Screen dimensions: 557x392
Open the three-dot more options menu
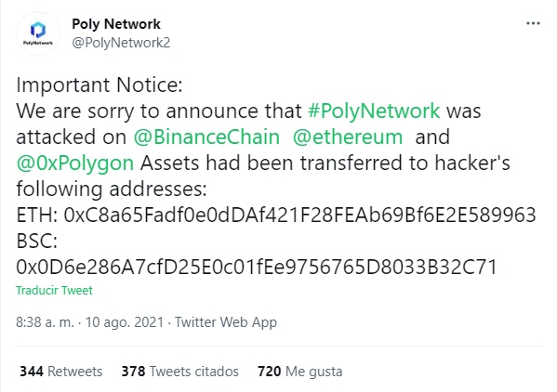coord(533,23)
